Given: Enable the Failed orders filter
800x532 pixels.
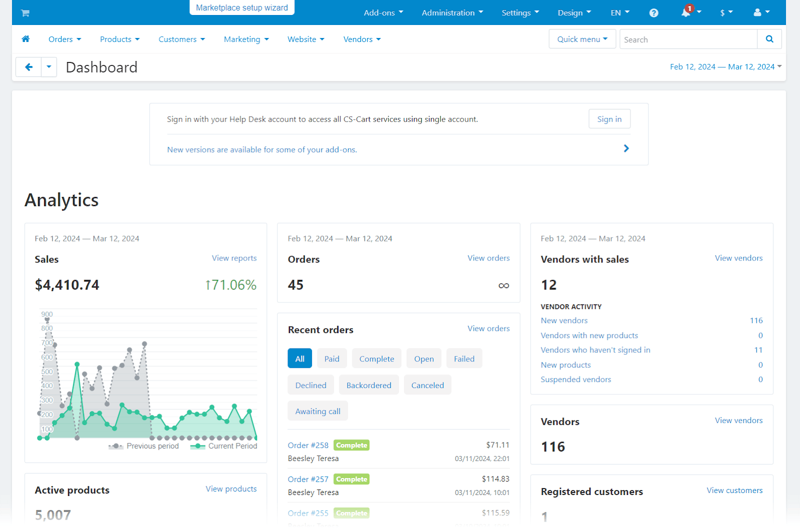Looking at the screenshot, I should tap(464, 358).
